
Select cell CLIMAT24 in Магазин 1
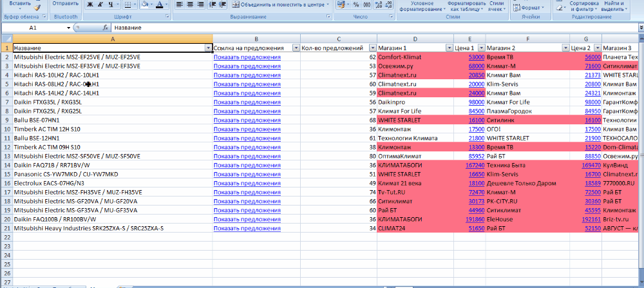415,229
